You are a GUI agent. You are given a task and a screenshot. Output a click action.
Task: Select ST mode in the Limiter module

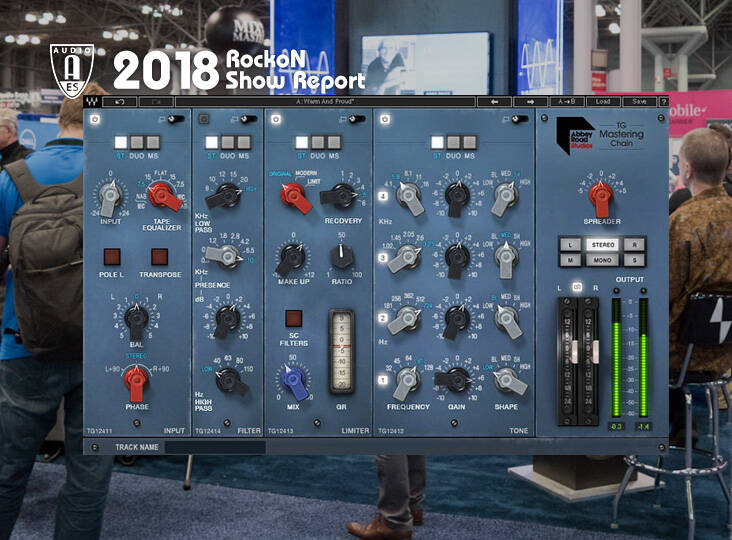(x=302, y=142)
